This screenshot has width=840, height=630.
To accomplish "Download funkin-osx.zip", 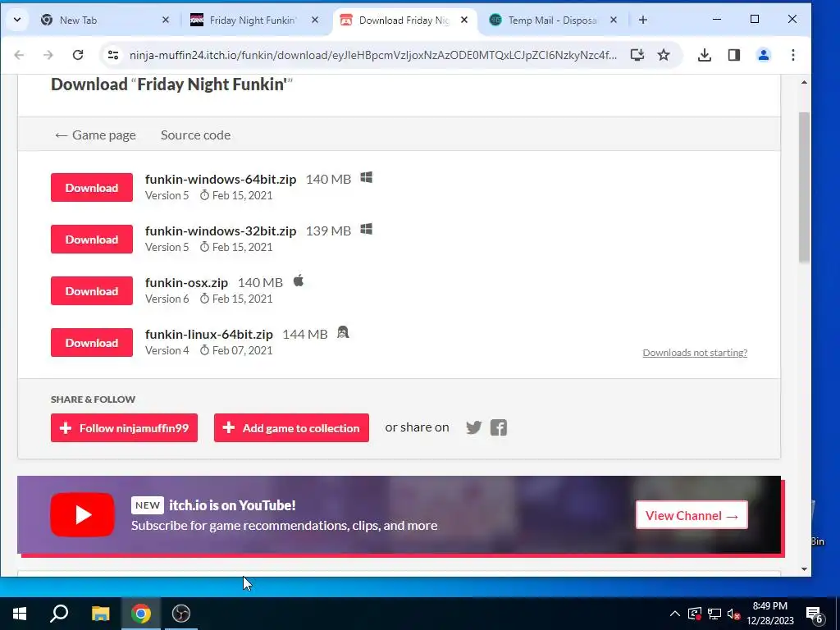I will 92,291.
